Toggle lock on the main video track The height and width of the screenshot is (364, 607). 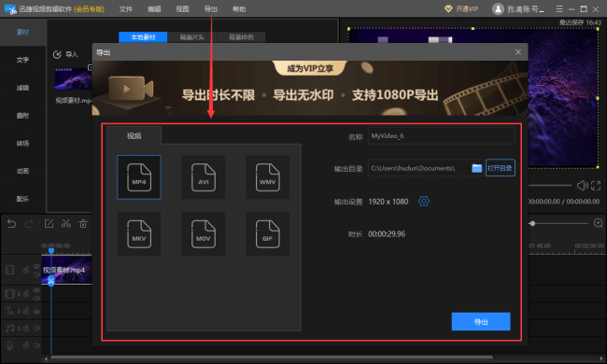click(25, 270)
